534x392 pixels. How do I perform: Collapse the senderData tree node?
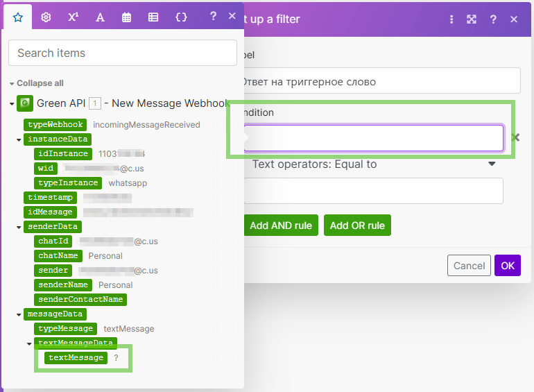(19, 227)
